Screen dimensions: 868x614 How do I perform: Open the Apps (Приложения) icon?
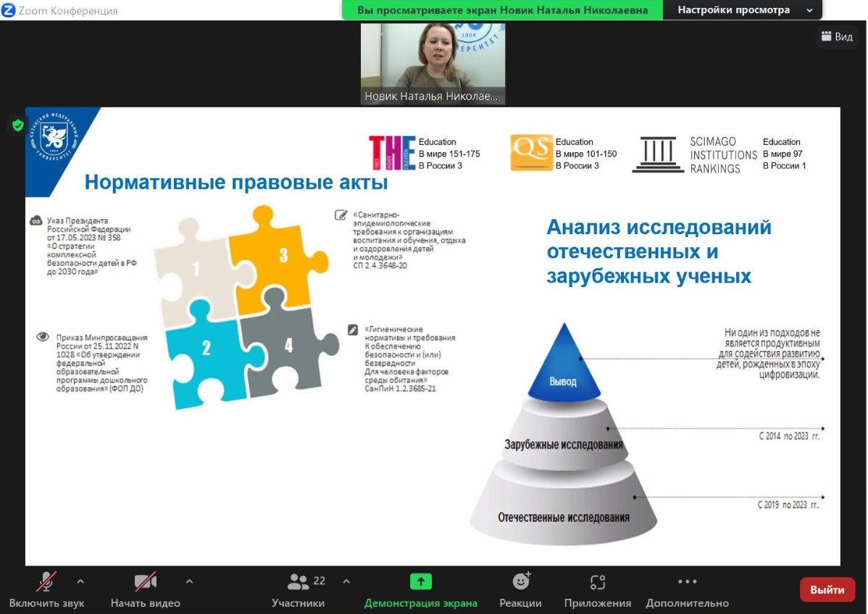click(597, 581)
